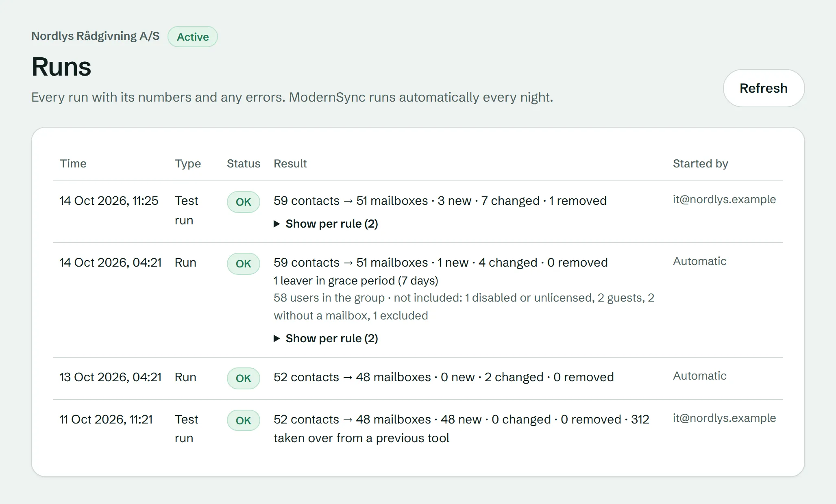Click Automatic in the 13 Oct row
Image resolution: width=836 pixels, height=504 pixels.
coord(699,376)
